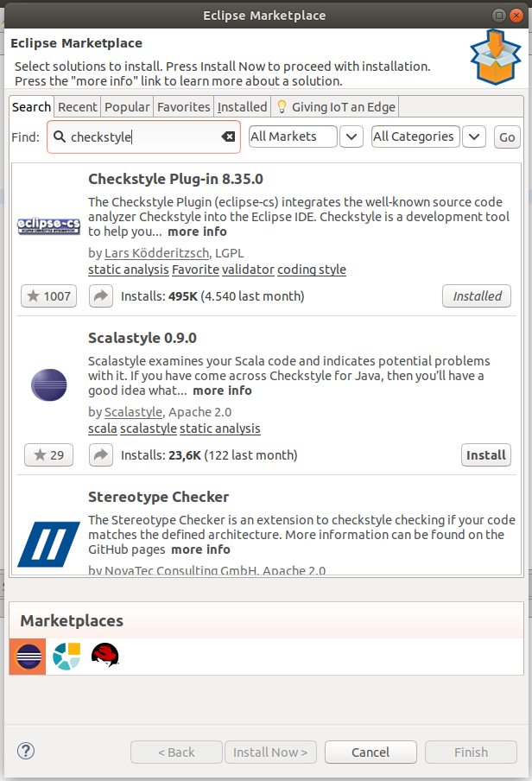Click the Install Now button
Image resolution: width=532 pixels, height=781 pixels.
click(x=270, y=752)
